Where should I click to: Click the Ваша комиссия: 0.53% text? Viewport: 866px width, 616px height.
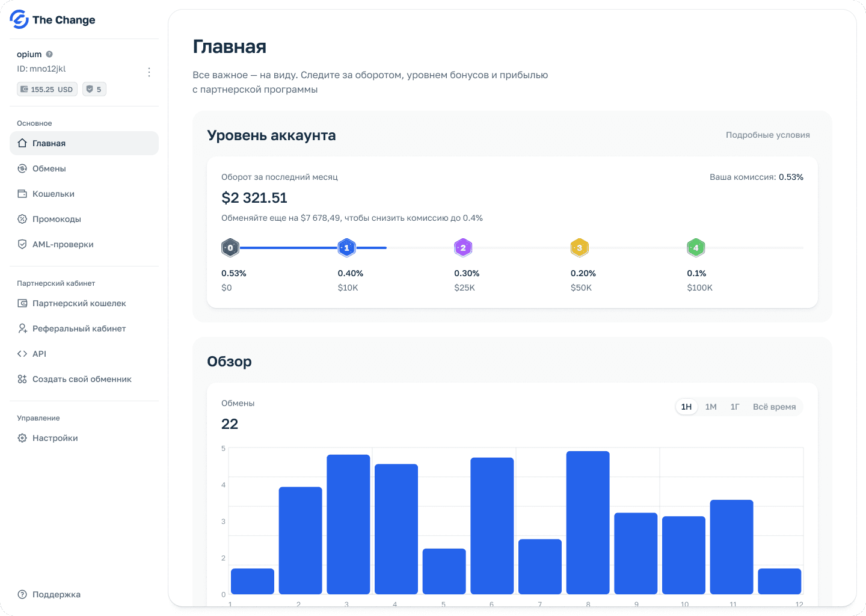(x=757, y=177)
